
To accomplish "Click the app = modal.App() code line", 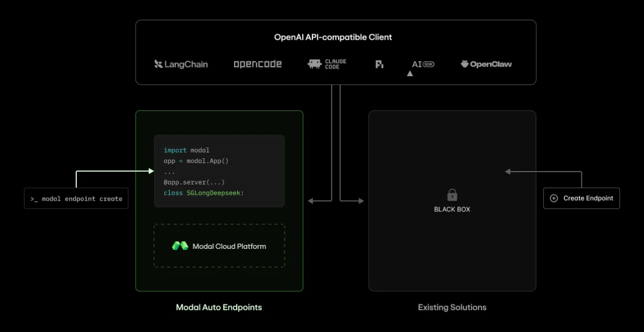I will coord(196,161).
